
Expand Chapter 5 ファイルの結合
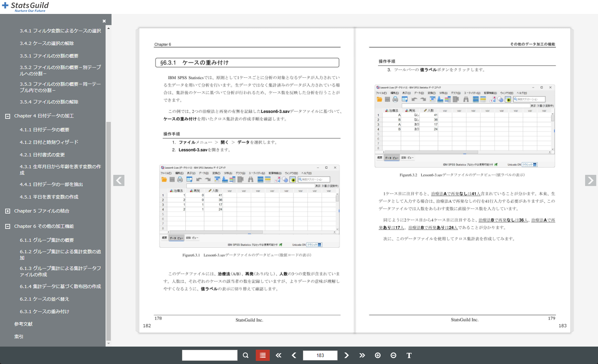tap(8, 211)
